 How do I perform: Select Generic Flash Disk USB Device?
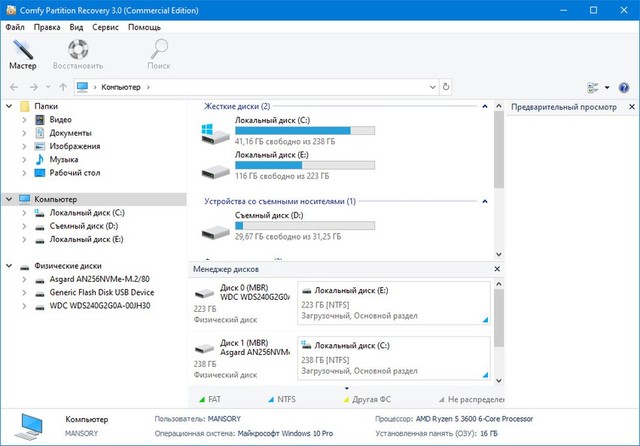click(96, 292)
